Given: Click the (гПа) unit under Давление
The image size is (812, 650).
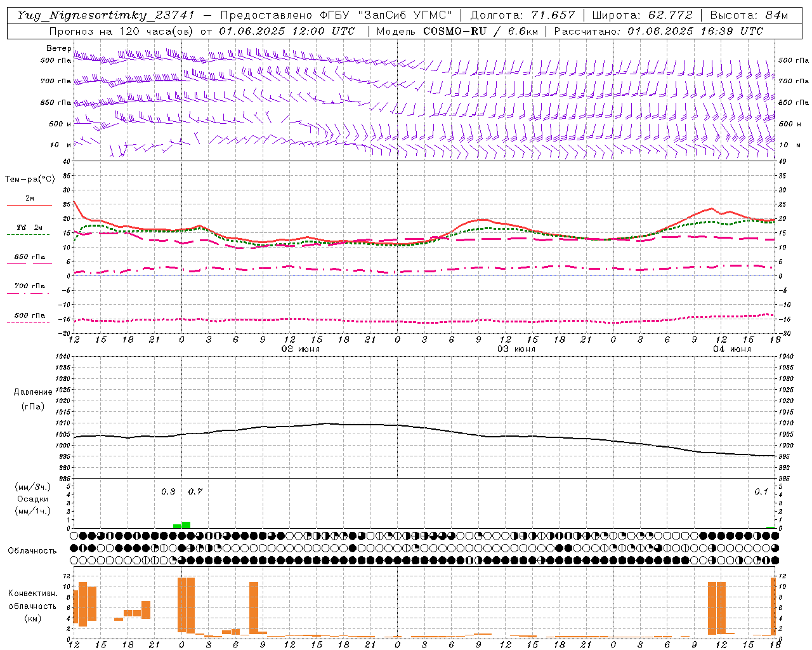Looking at the screenshot, I should [x=33, y=406].
